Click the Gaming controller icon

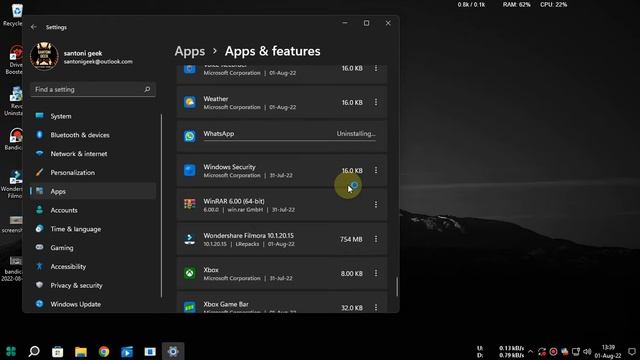(40, 247)
